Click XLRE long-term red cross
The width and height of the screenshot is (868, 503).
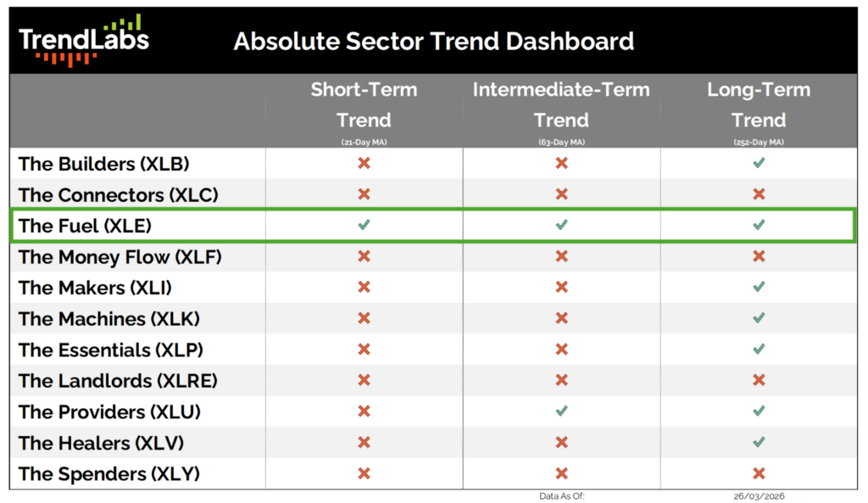[x=759, y=380]
